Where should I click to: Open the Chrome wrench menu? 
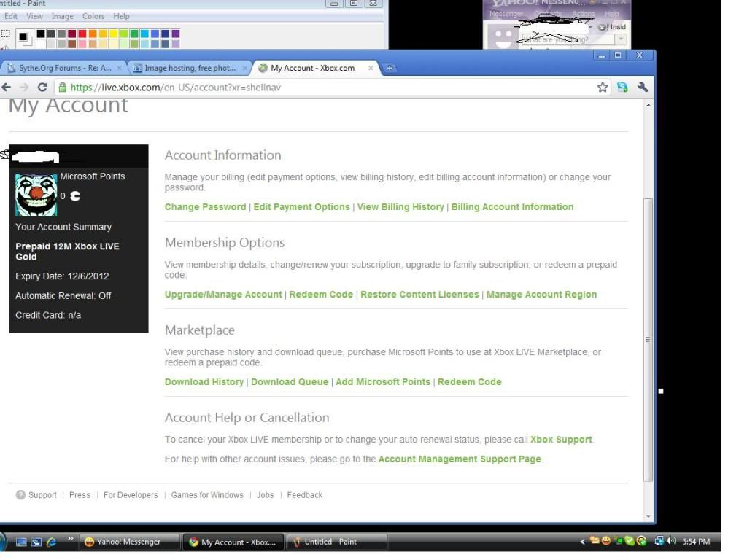(x=643, y=87)
